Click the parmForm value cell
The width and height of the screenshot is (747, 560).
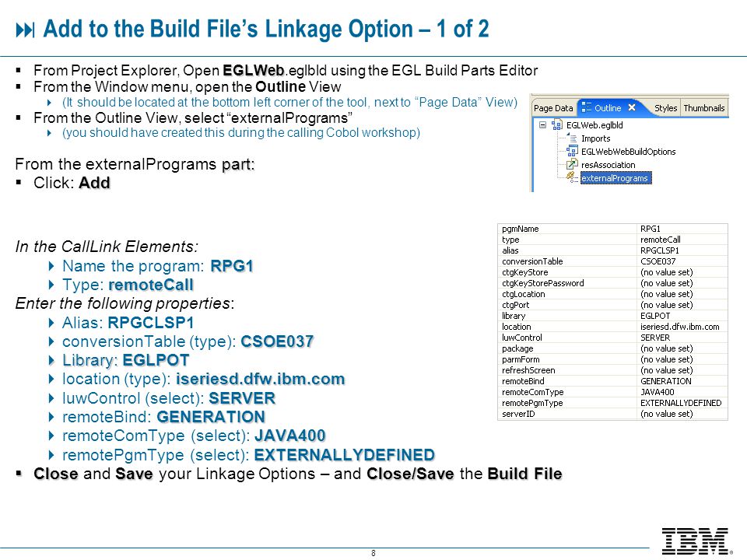pyautogui.click(x=682, y=359)
